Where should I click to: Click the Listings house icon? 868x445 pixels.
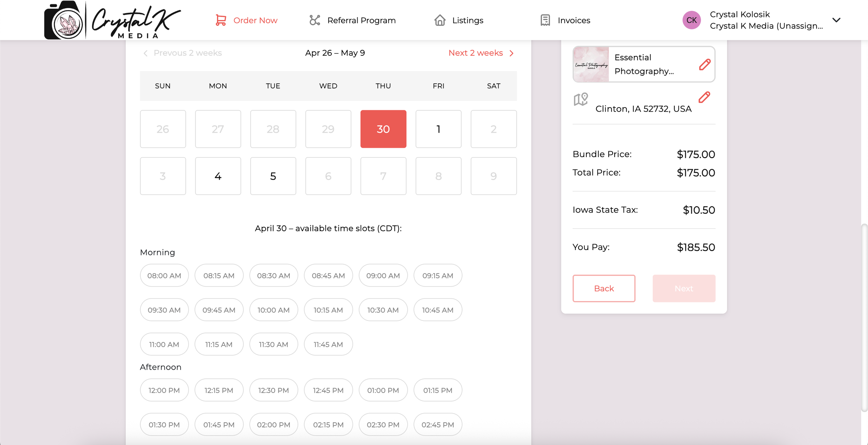440,20
